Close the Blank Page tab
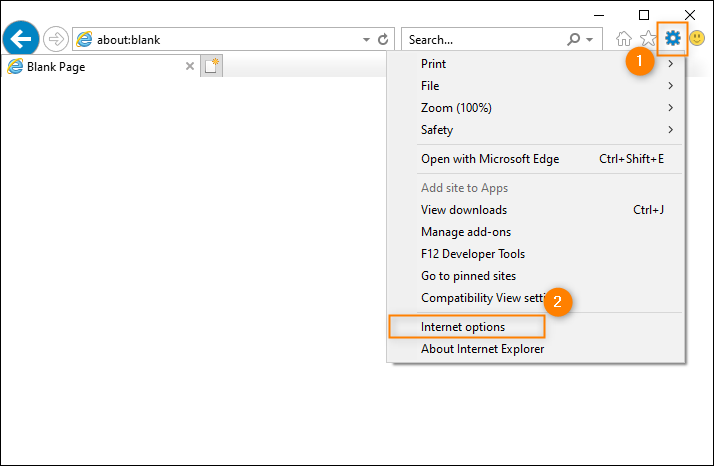 [190, 67]
